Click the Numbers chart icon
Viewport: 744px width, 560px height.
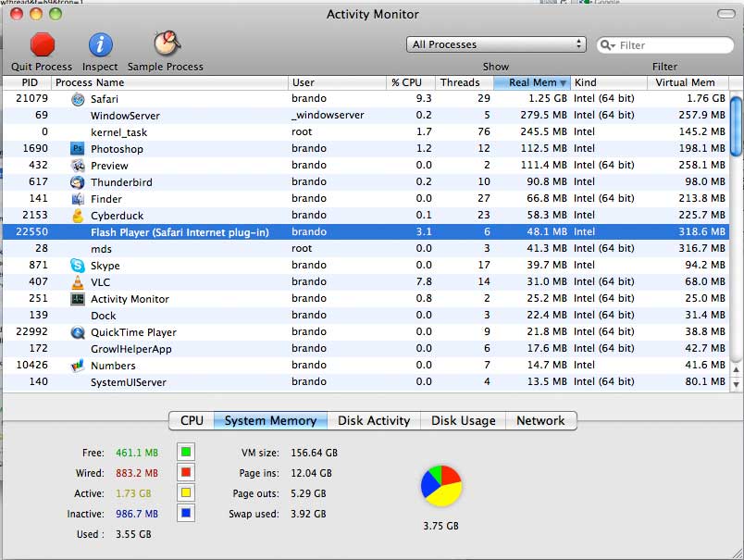[78, 366]
